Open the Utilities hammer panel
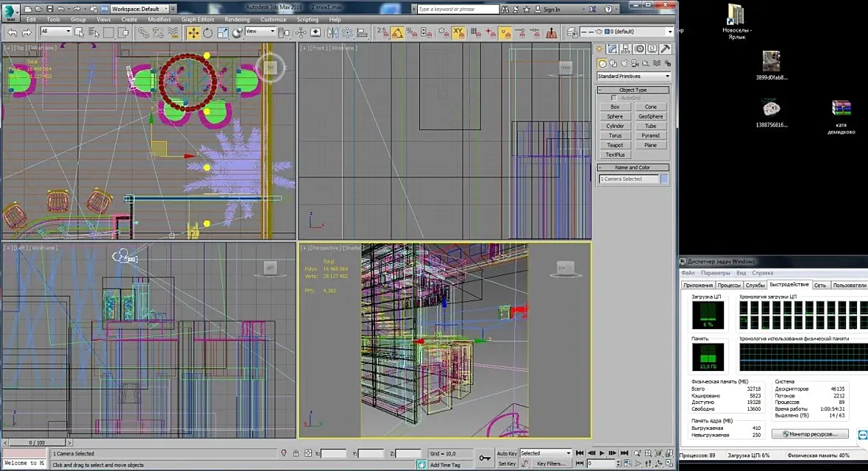 (666, 49)
